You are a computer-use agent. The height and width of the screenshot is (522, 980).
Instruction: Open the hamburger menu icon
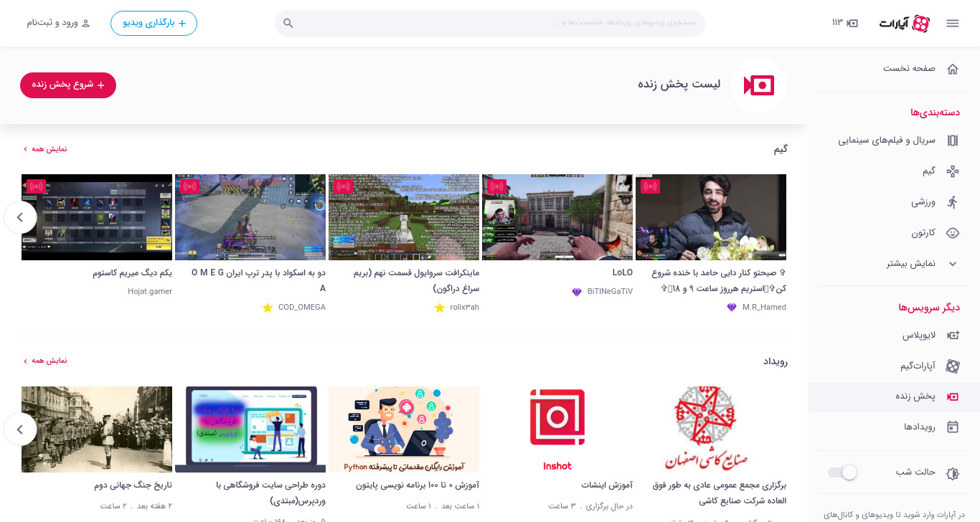(952, 23)
